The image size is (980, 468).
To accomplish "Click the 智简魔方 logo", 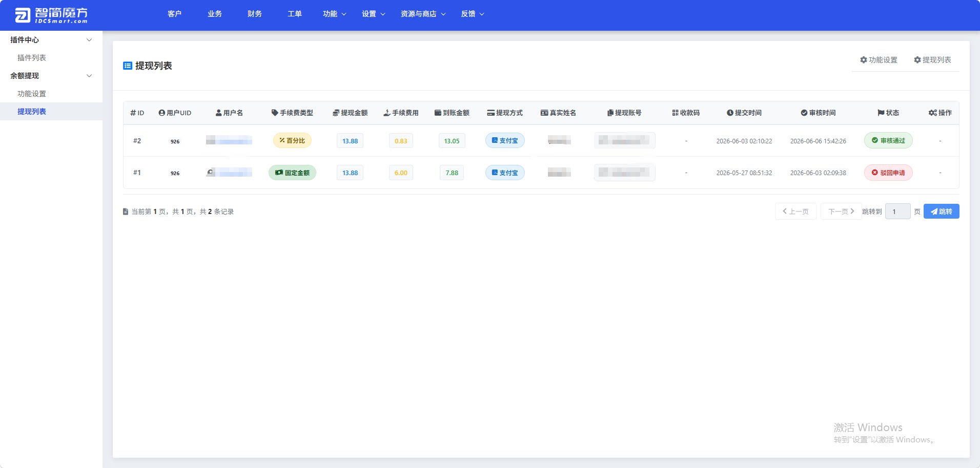I will (51, 15).
